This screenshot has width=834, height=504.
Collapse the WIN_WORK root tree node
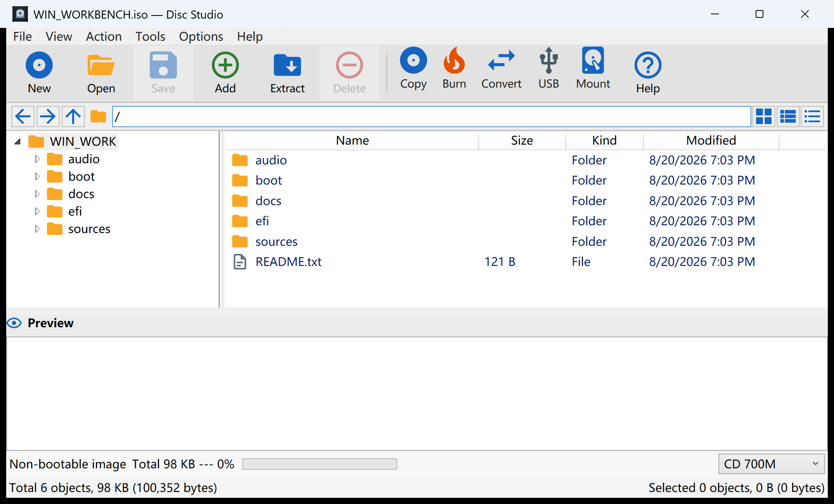point(17,142)
